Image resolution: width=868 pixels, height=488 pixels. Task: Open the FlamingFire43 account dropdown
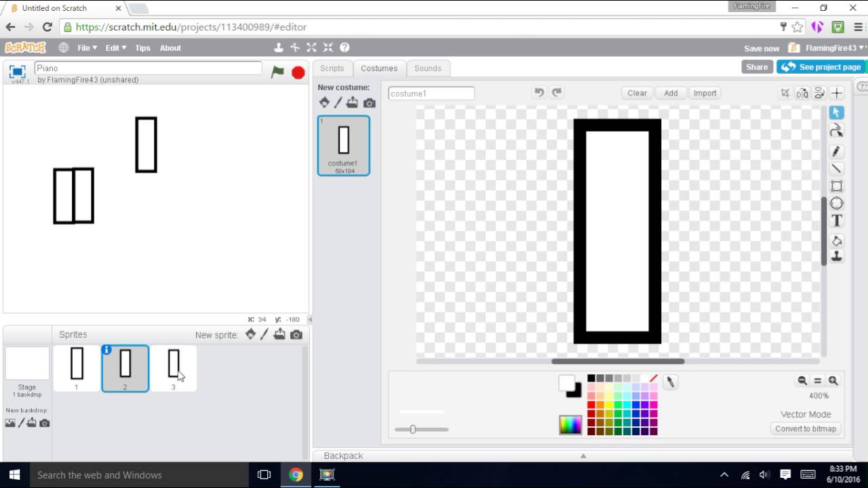[x=835, y=48]
